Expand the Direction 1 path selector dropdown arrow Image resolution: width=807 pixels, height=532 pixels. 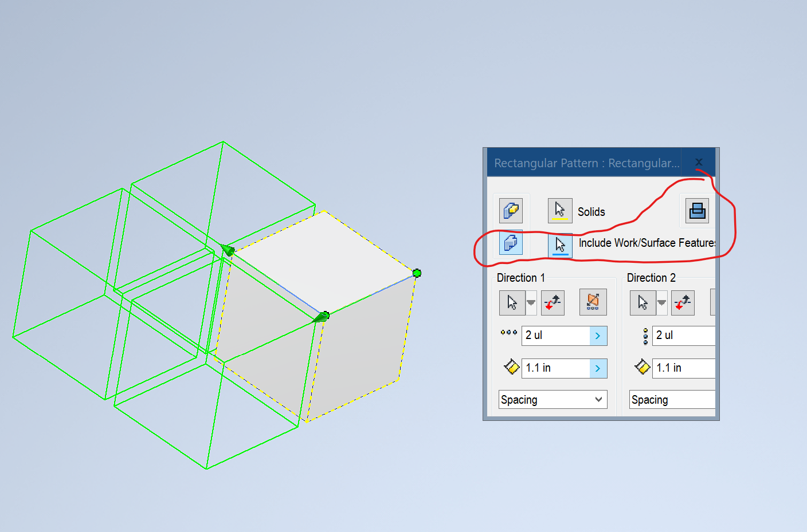pyautogui.click(x=531, y=302)
